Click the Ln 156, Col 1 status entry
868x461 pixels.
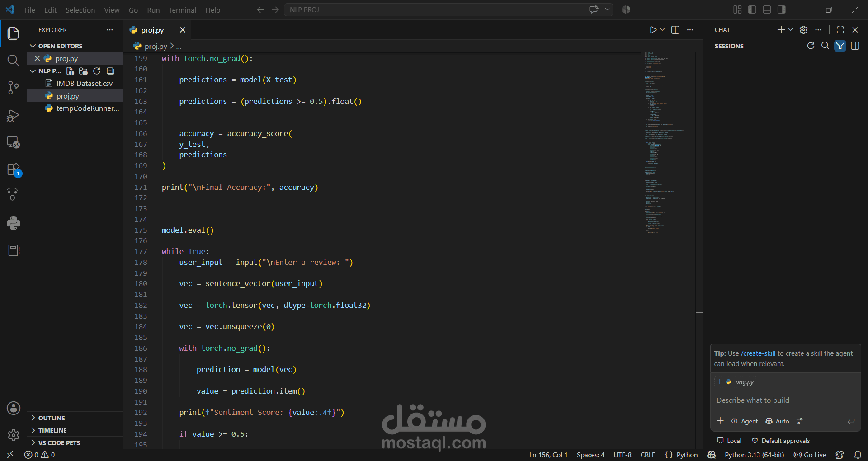point(548,455)
